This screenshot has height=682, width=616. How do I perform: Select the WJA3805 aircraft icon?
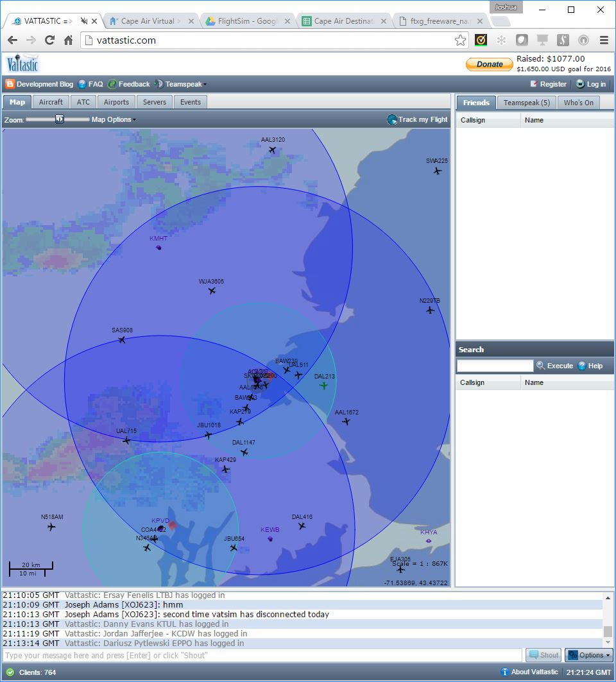pos(212,291)
